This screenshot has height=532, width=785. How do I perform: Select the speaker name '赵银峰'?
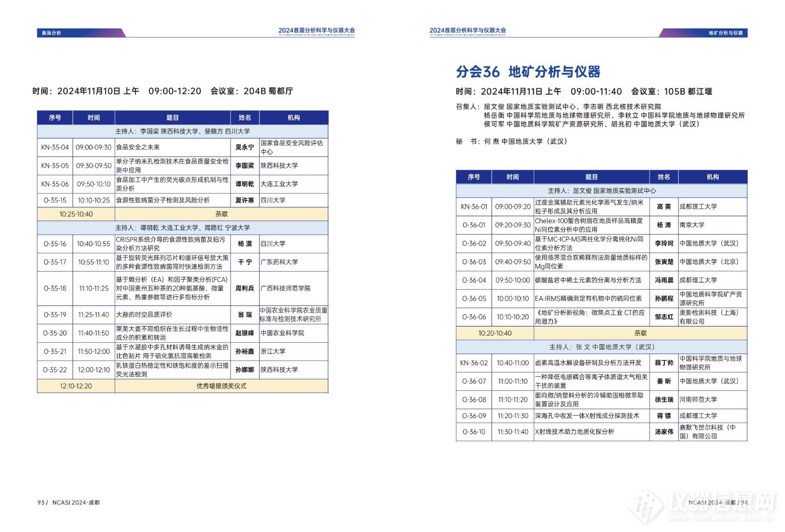click(x=244, y=333)
